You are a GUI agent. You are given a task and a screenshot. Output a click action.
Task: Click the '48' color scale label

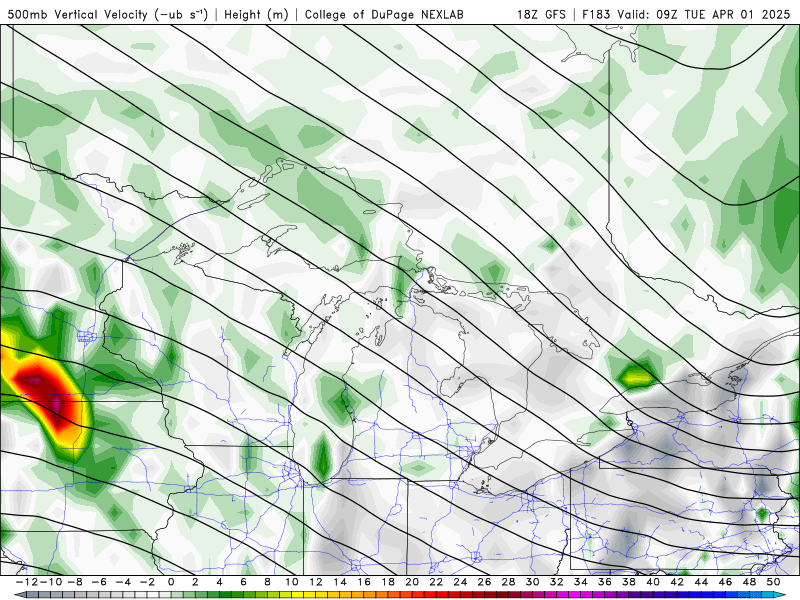click(749, 582)
